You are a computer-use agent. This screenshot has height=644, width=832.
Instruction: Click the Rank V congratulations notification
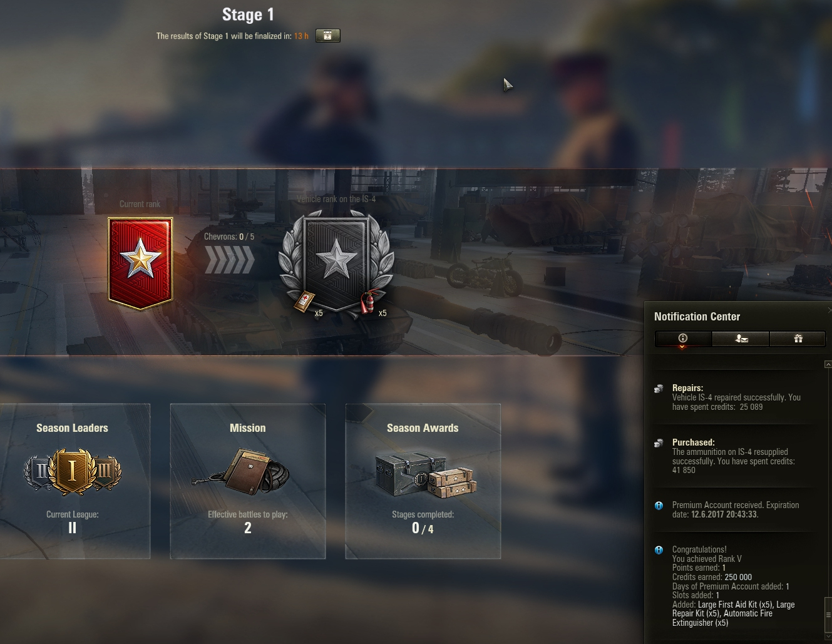736,586
